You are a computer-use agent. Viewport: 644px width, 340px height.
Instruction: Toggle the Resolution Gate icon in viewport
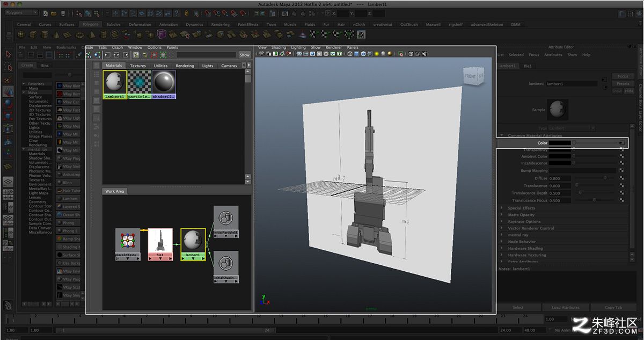pyautogui.click(x=312, y=54)
